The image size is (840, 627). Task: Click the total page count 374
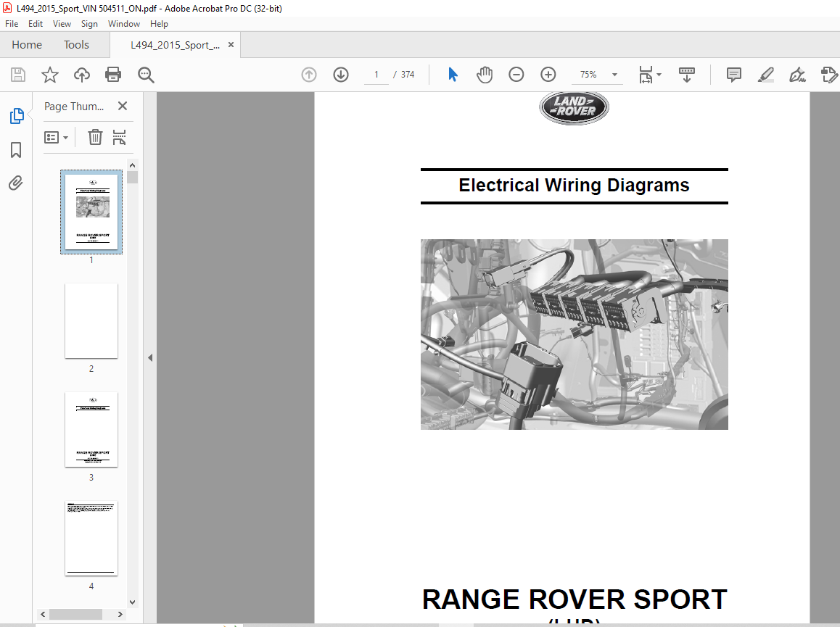[408, 75]
